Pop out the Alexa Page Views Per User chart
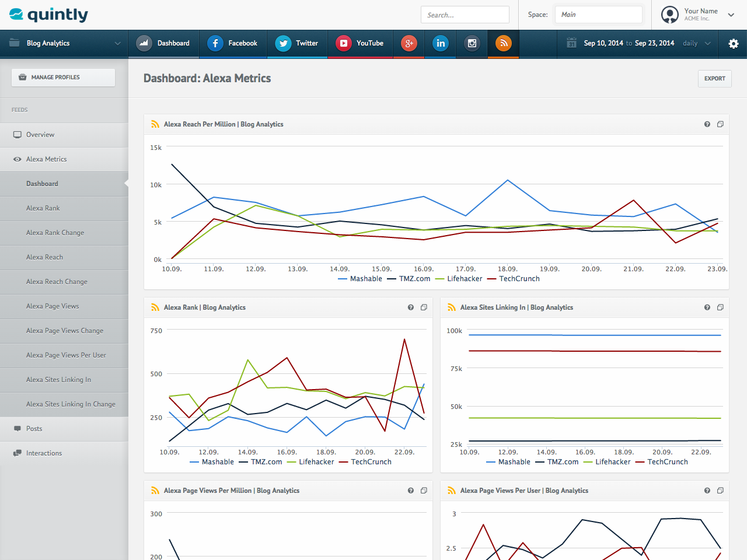Screen dimensions: 747x560 pos(720,491)
